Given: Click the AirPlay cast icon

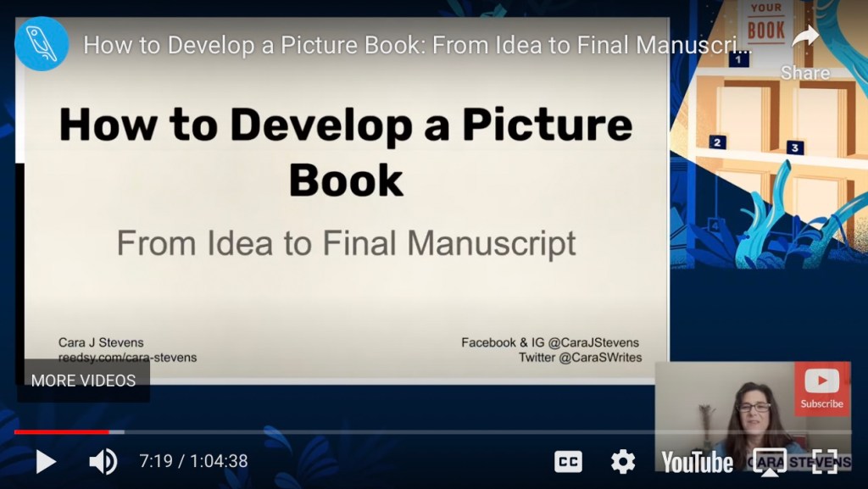Looking at the screenshot, I should tap(770, 462).
